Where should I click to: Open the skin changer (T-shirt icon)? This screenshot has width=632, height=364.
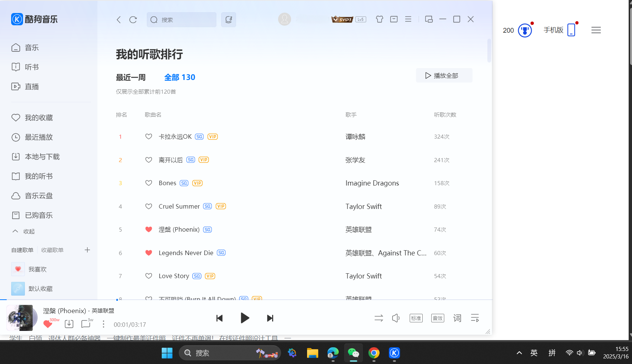(x=379, y=19)
